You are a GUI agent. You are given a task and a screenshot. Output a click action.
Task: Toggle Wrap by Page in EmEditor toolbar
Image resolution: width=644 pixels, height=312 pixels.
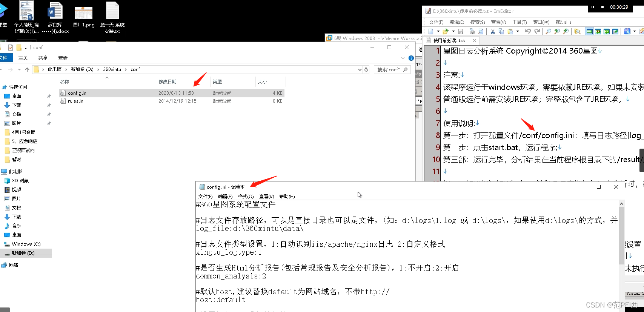pyautogui.click(x=615, y=31)
